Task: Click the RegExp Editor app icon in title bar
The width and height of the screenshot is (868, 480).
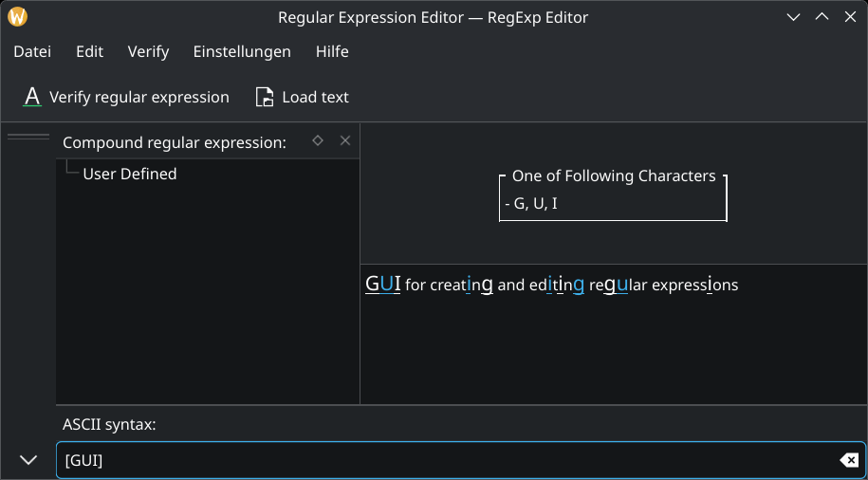Action: click(x=17, y=17)
